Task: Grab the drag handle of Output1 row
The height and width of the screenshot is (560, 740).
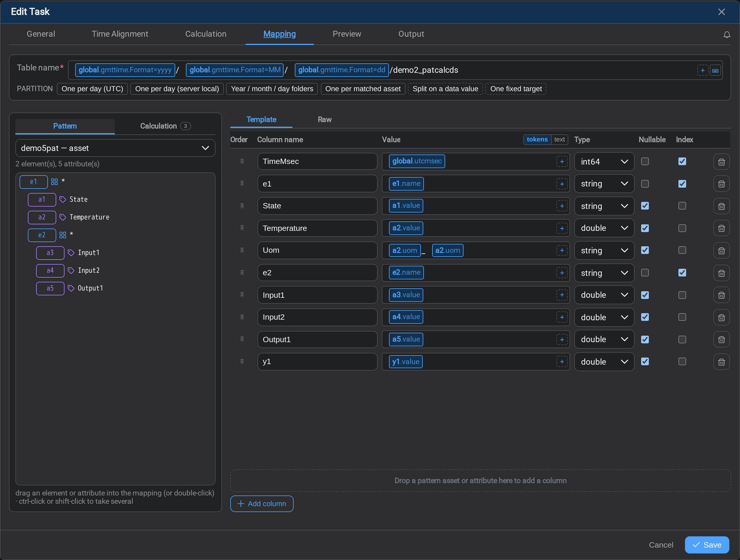Action: pos(242,339)
